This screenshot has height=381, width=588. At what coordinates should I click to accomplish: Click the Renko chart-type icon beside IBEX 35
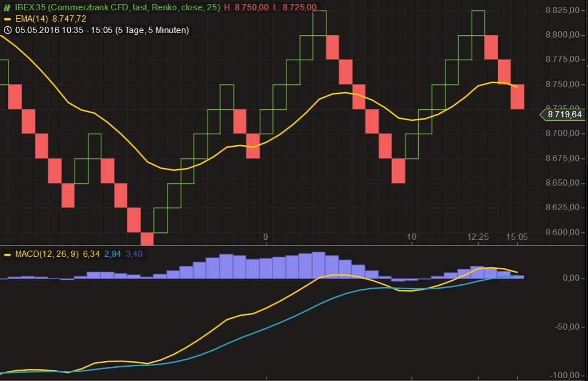tap(7, 7)
